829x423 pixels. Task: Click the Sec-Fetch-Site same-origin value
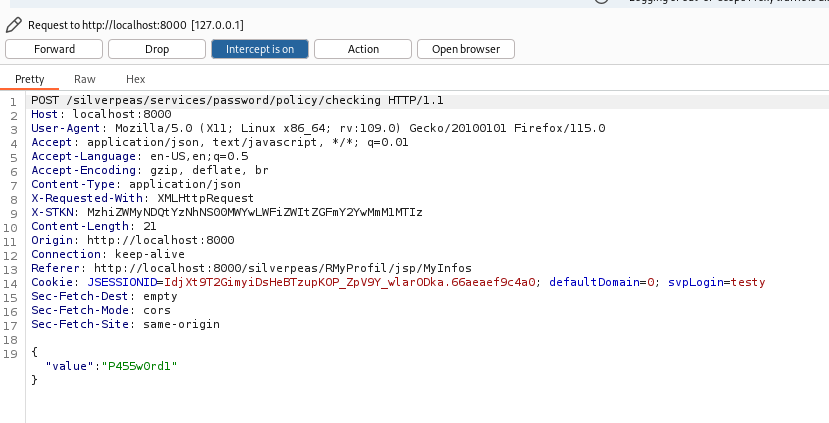(x=181, y=325)
